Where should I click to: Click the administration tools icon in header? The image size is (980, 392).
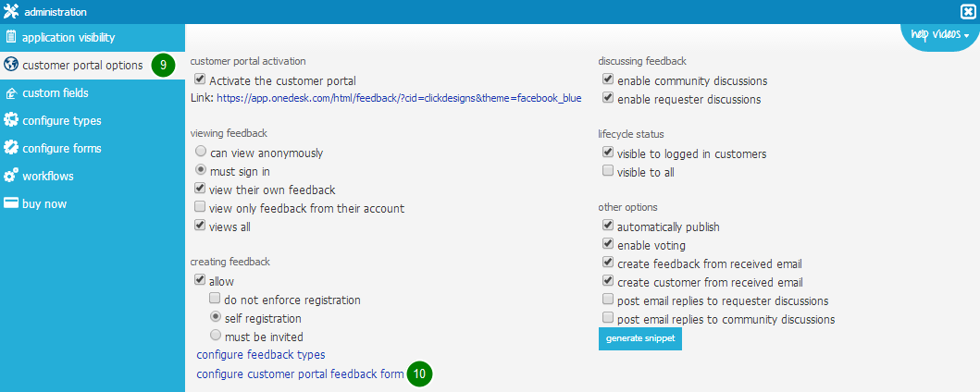point(10,12)
